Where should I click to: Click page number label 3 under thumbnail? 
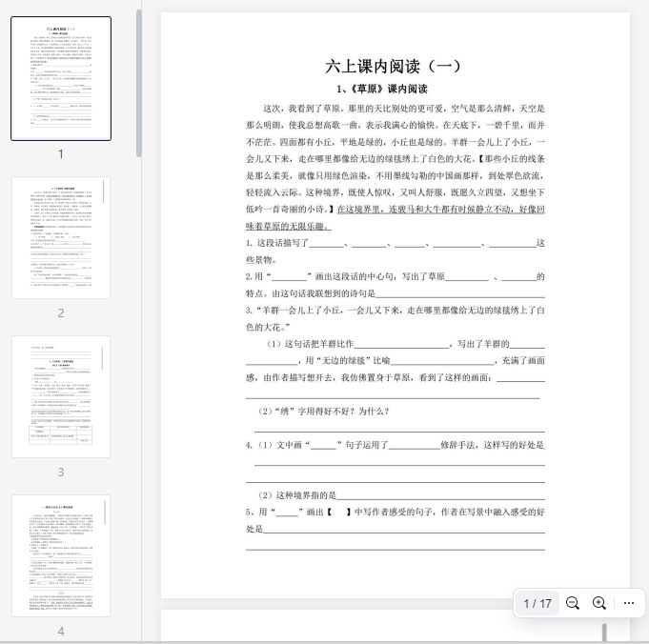61,472
